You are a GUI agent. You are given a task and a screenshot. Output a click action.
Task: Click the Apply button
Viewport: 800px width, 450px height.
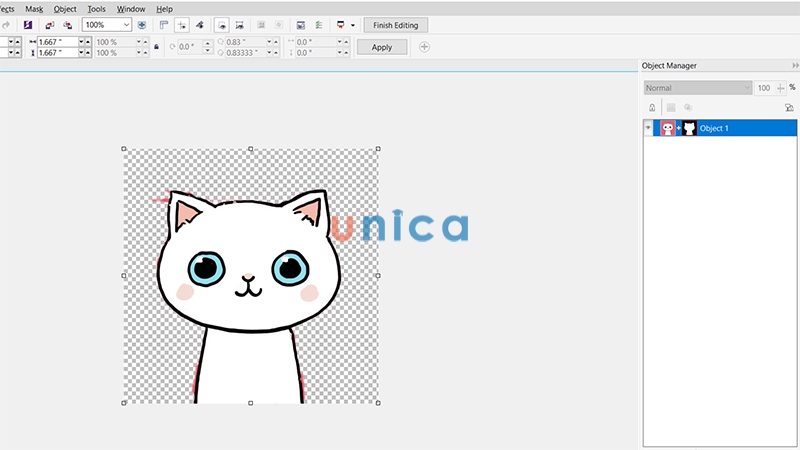381,47
